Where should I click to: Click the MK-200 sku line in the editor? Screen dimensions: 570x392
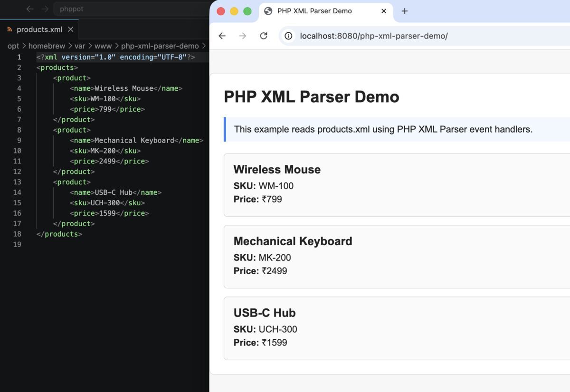(105, 151)
